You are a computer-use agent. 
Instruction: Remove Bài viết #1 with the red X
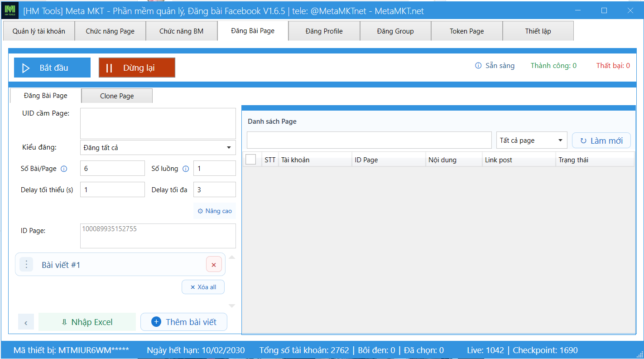214,264
